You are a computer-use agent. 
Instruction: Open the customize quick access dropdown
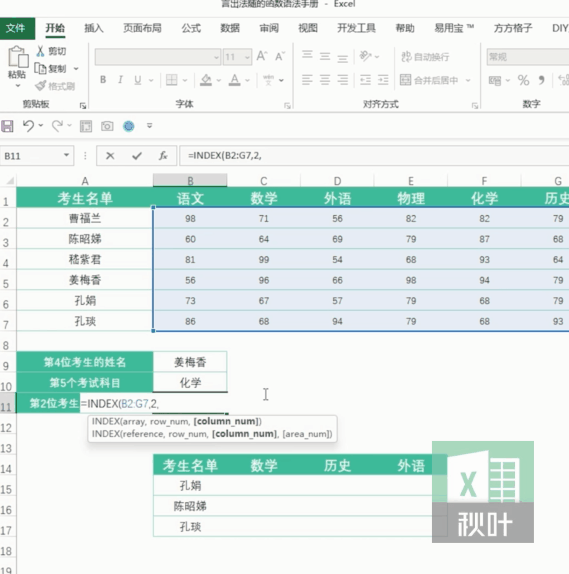(x=149, y=126)
